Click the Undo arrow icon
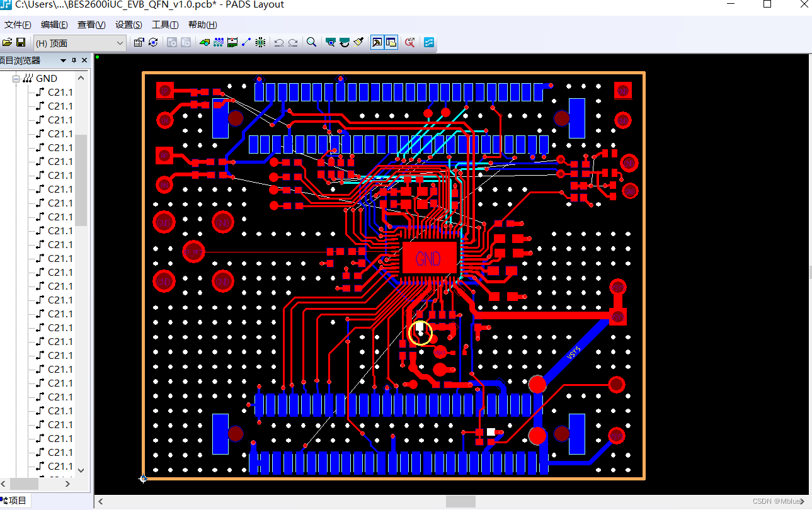Viewport: 812px width, 510px height. (x=279, y=42)
